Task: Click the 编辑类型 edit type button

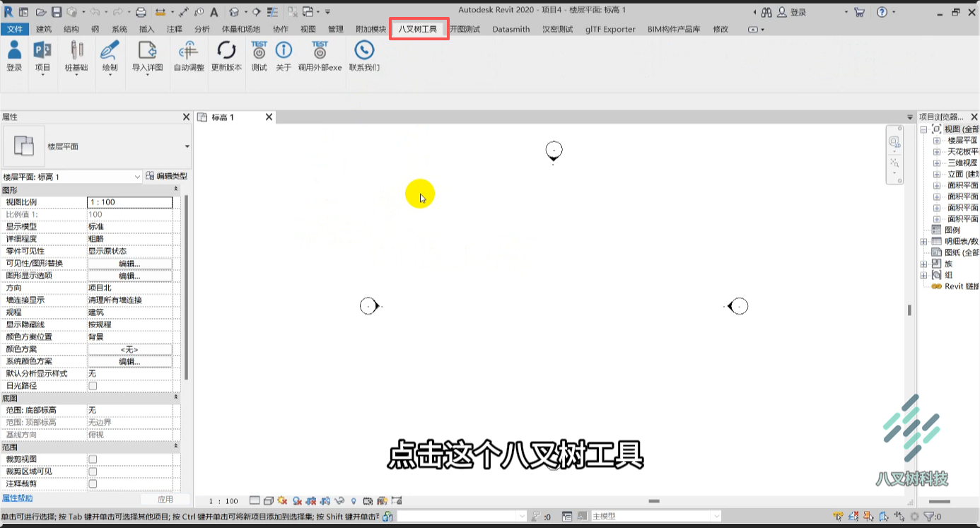Action: (167, 176)
